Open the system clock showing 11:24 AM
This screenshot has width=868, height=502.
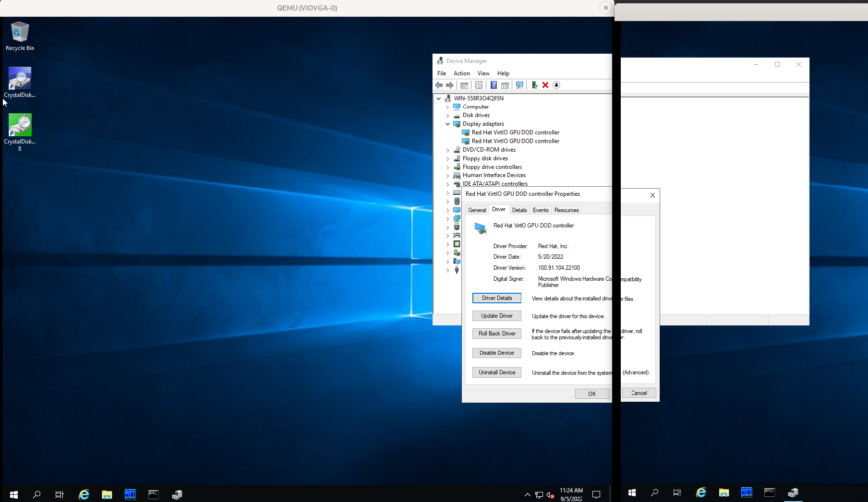[x=571, y=494]
